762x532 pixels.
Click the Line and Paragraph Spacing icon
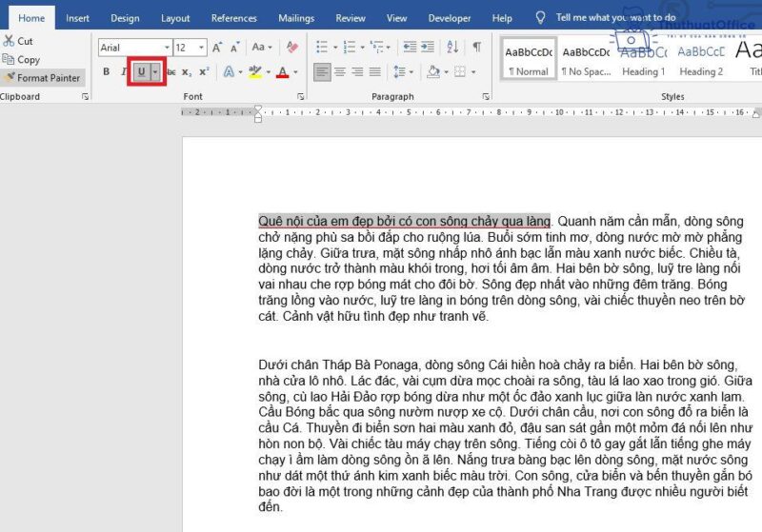pyautogui.click(x=399, y=72)
